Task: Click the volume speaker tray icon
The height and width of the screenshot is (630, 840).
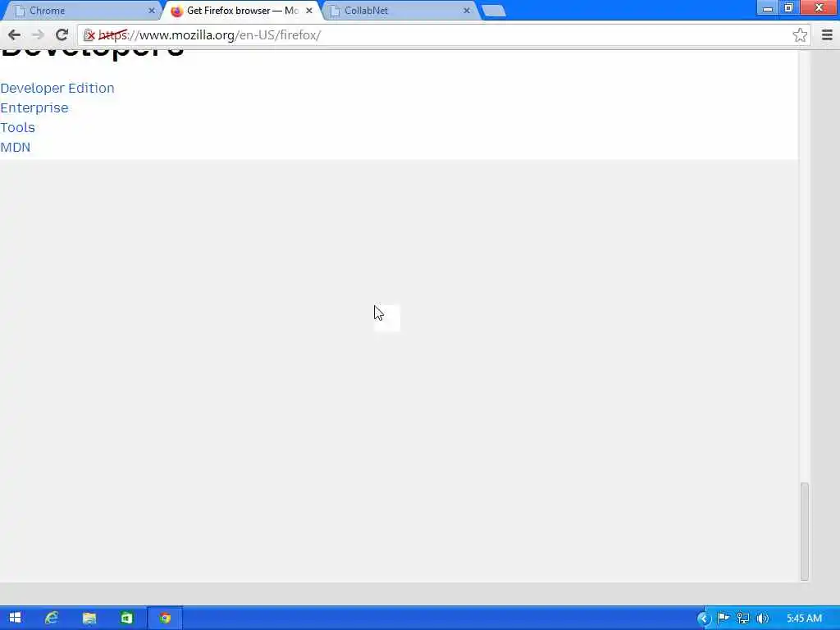Action: point(762,619)
